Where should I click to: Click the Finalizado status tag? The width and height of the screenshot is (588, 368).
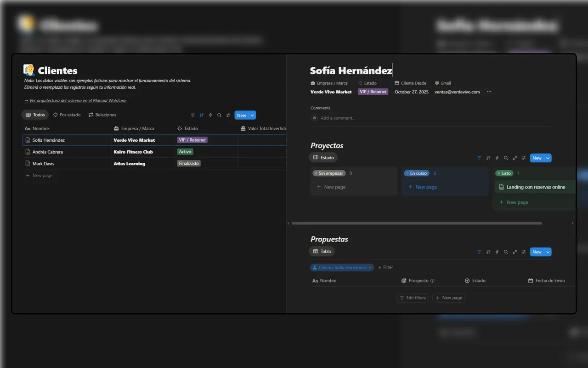[x=189, y=163]
